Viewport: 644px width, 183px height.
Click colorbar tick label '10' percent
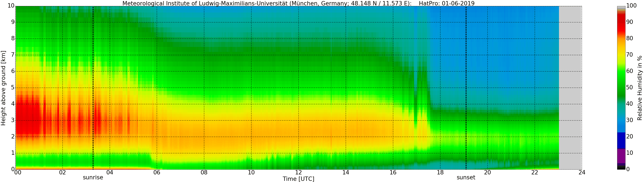point(629,153)
